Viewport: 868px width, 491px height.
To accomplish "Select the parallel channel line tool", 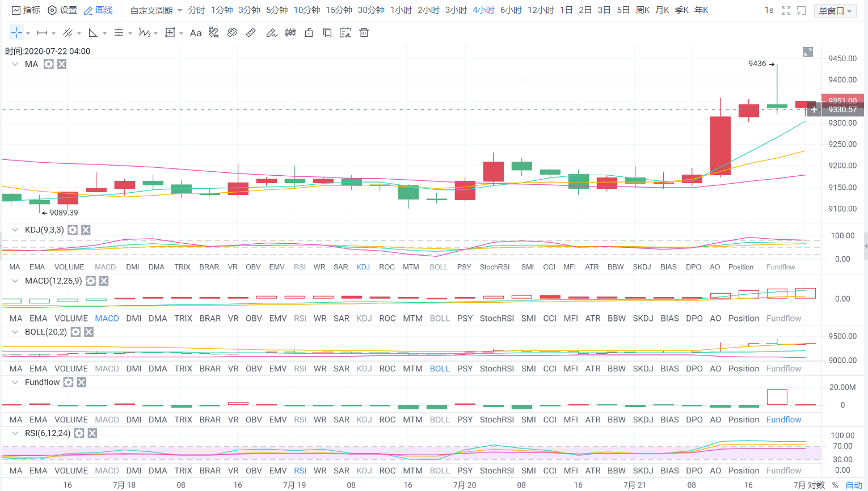I will coord(68,33).
